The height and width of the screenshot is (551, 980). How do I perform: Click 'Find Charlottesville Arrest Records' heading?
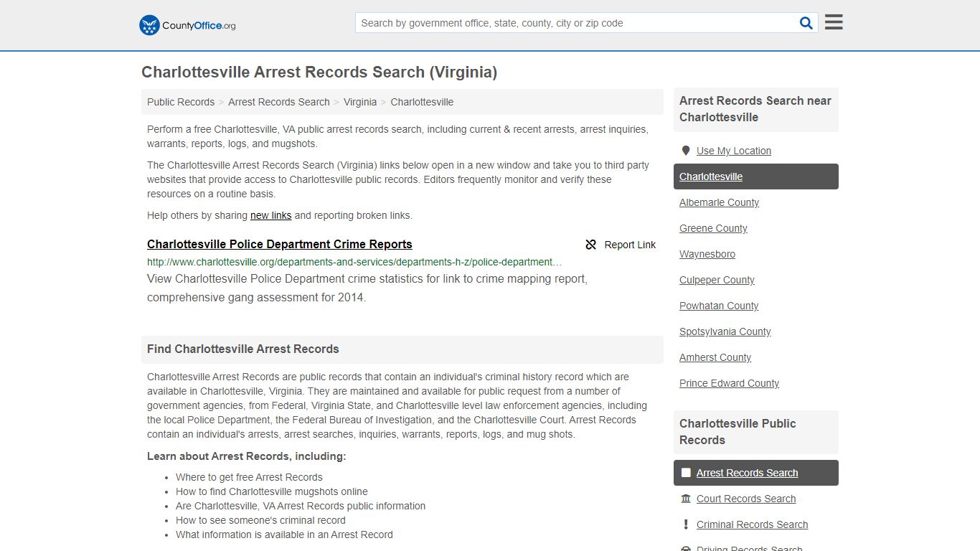pyautogui.click(x=243, y=349)
